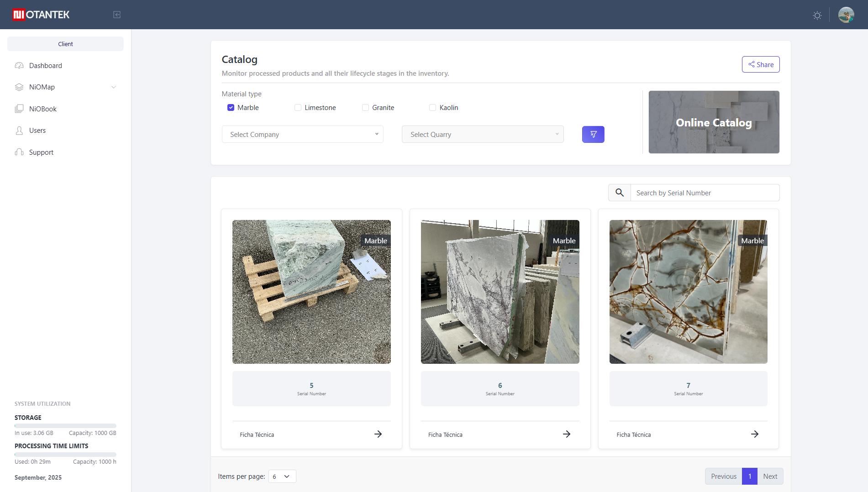This screenshot has width=868, height=492.
Task: Open the user profile avatar
Action: 846,15
